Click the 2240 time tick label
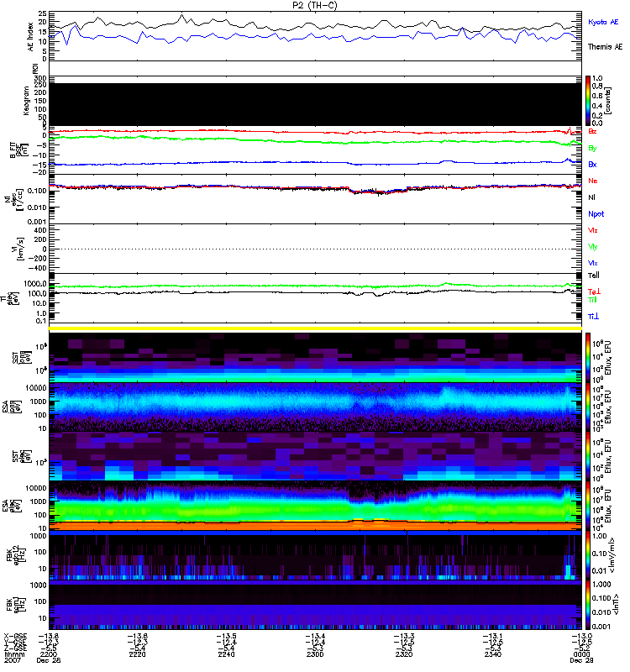Screen dimensions: 630x672 click(x=226, y=654)
